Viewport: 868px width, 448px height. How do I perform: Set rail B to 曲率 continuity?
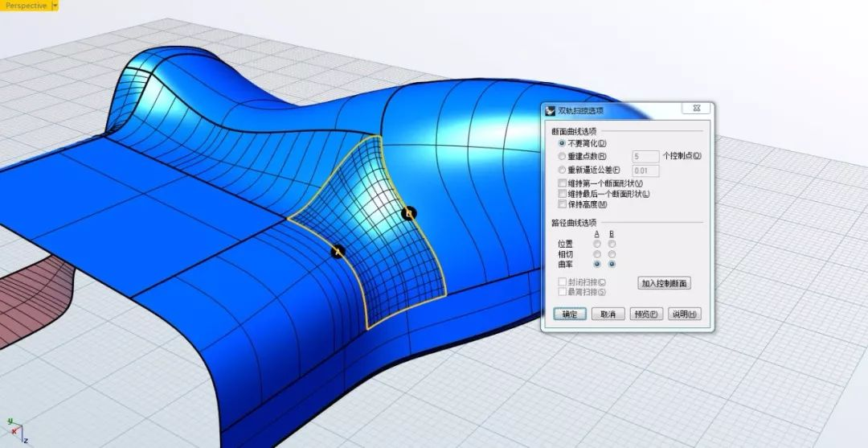(612, 265)
